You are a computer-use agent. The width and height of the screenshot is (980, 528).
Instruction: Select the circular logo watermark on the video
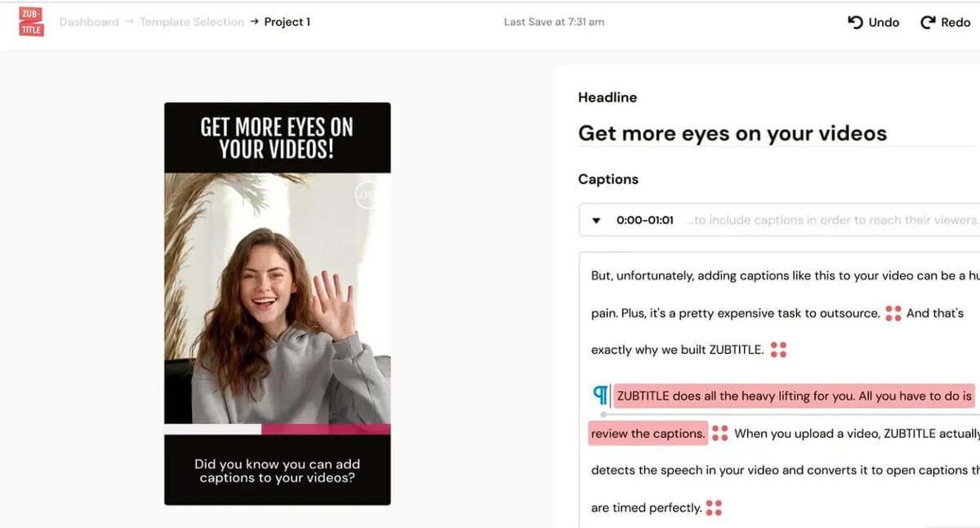pos(367,195)
